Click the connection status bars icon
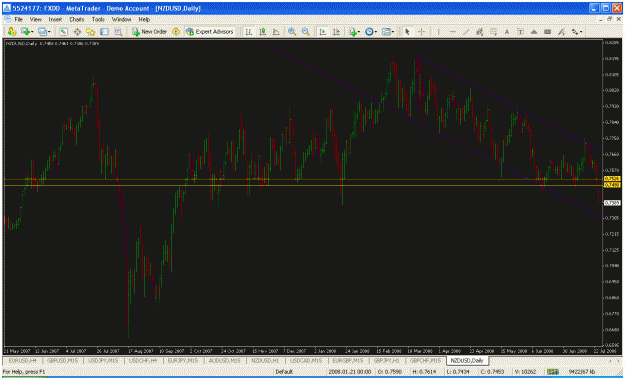The height and width of the screenshot is (378, 625). 553,372
